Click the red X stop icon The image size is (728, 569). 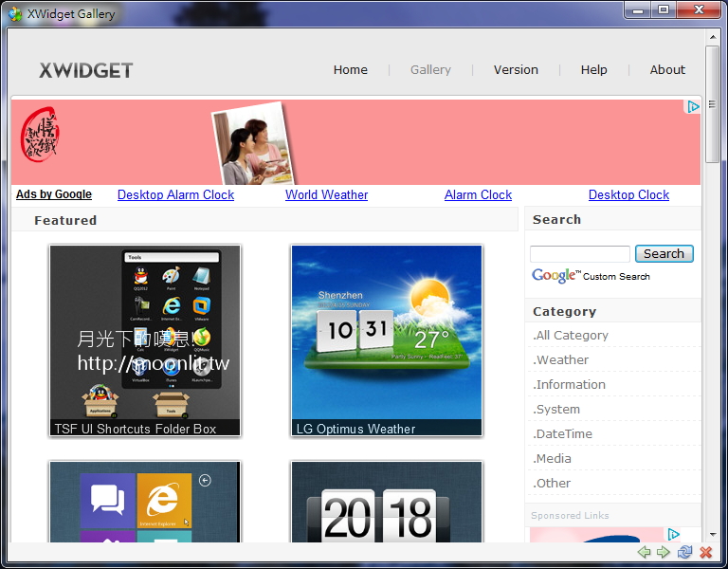pyautogui.click(x=705, y=552)
